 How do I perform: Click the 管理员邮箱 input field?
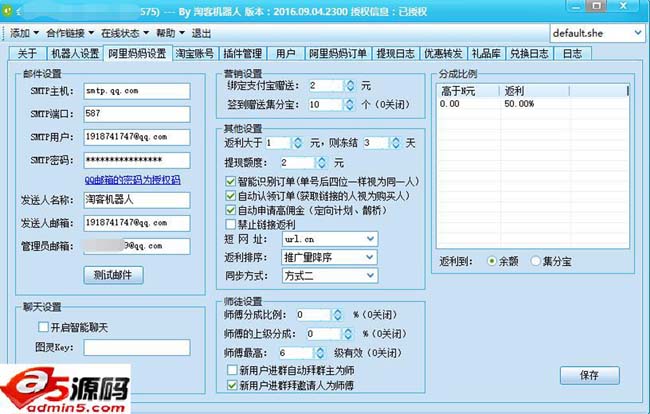(137, 246)
